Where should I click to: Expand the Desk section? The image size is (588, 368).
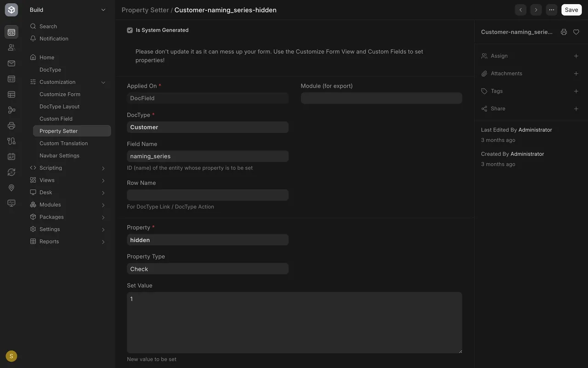[x=103, y=193]
